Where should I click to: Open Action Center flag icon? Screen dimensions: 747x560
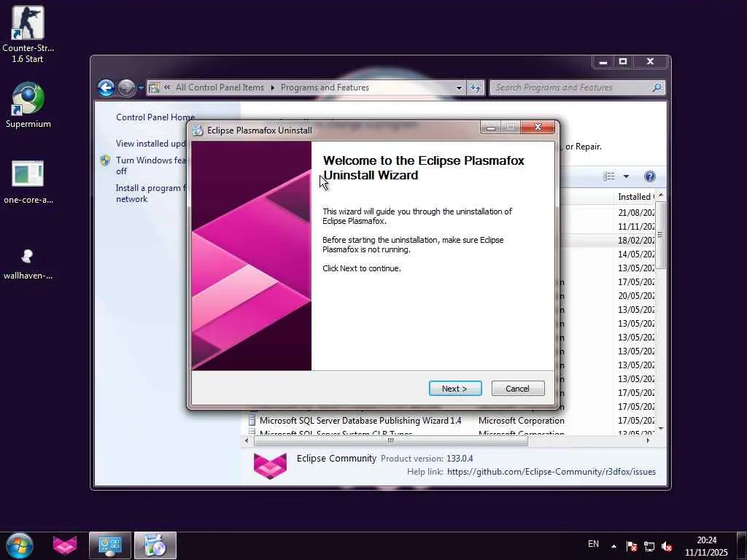coord(632,546)
